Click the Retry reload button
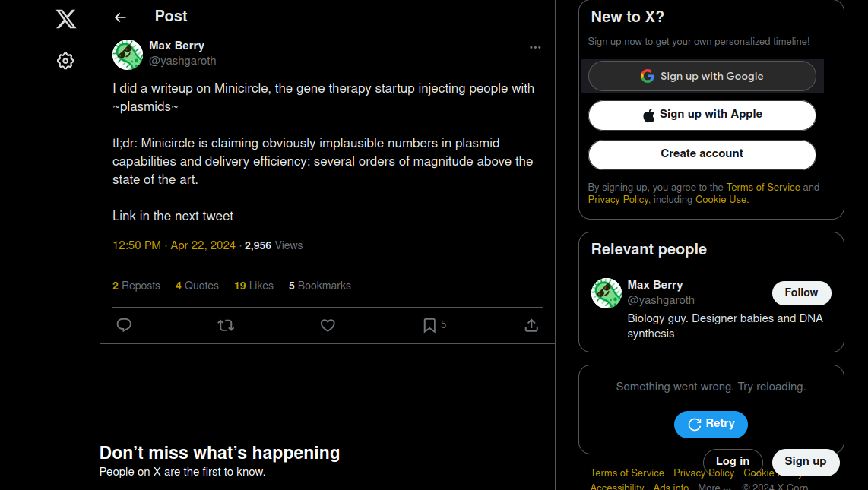This screenshot has width=868, height=490. pos(711,424)
